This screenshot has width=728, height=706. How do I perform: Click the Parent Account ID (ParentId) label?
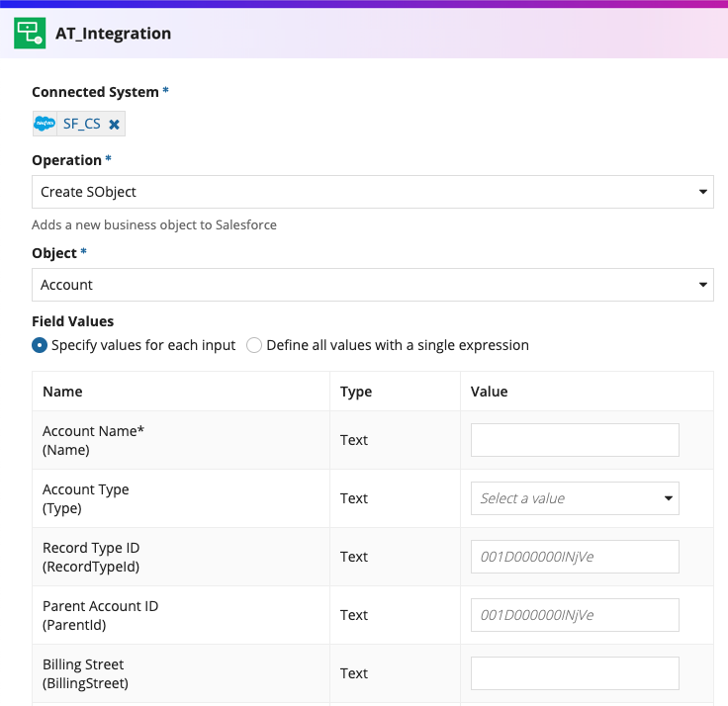coord(100,615)
